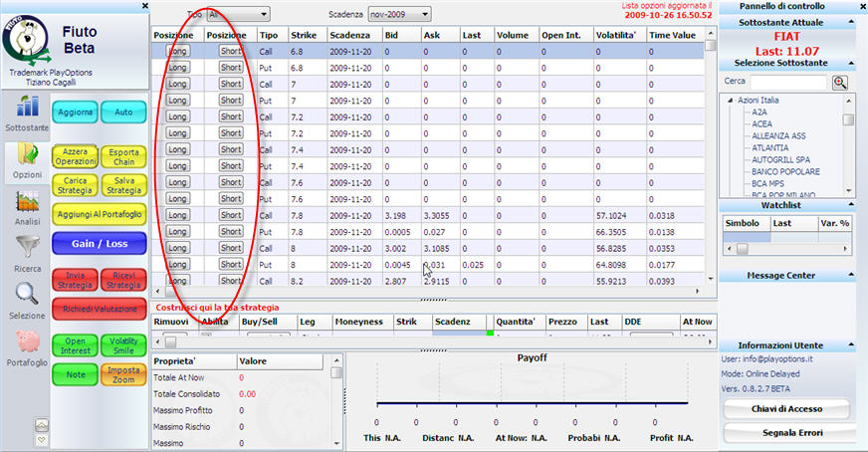Click Carica Strategia button

pyautogui.click(x=76, y=185)
